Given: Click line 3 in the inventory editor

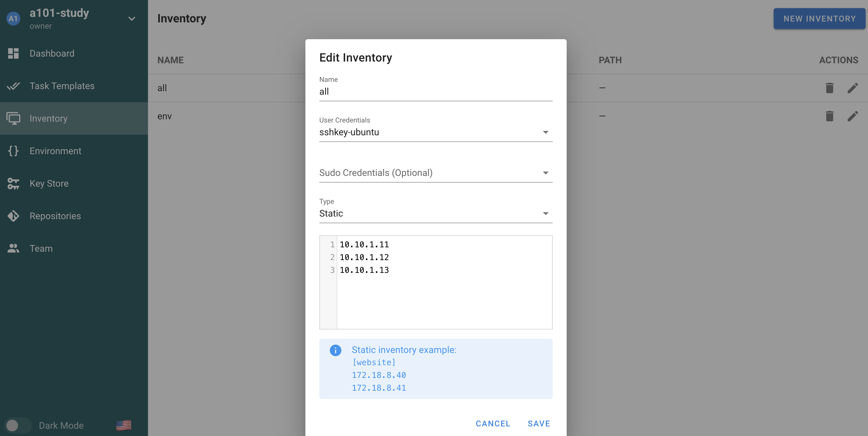Looking at the screenshot, I should [364, 270].
